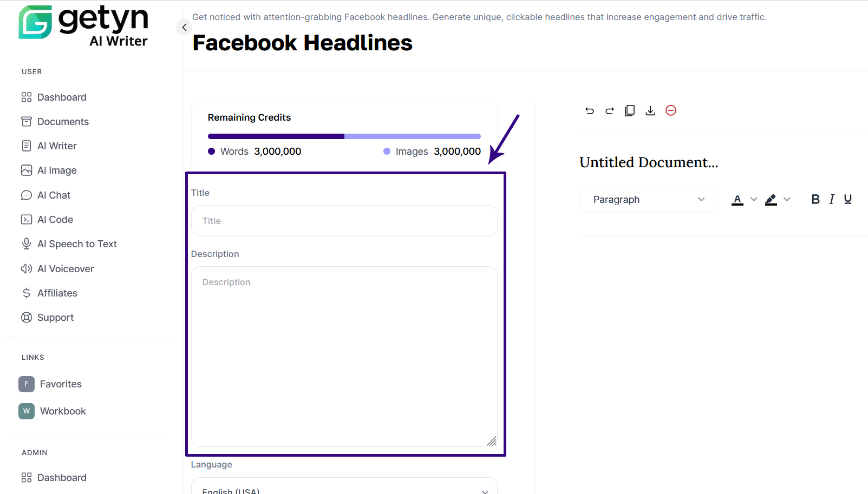Expand the text color dropdown arrow
Screen dimensions: 868x494
point(754,200)
